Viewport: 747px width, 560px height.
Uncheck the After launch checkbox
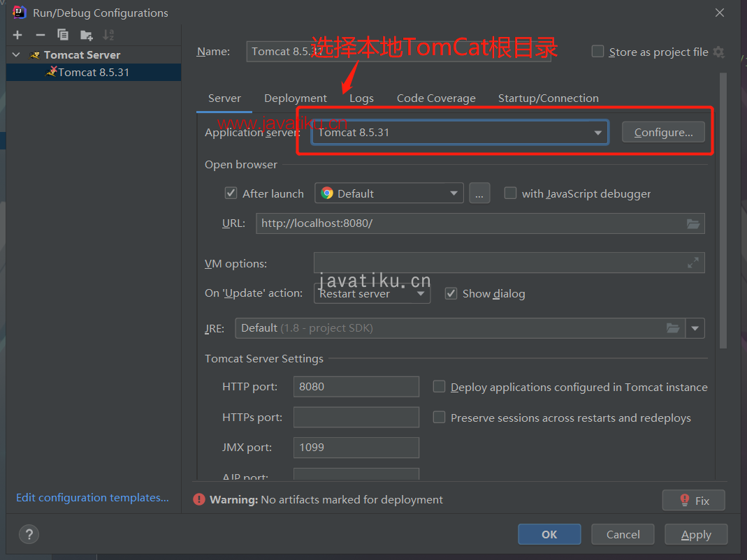pos(231,193)
